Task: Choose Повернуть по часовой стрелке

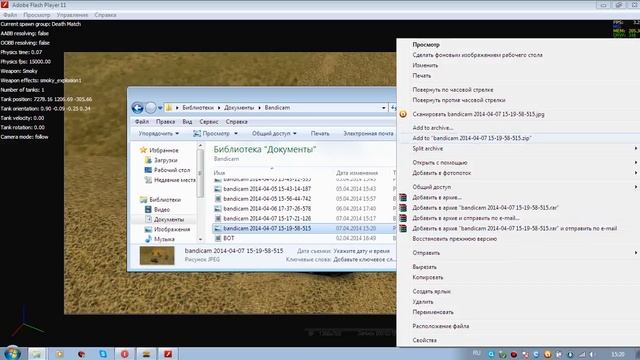Action: pos(453,89)
